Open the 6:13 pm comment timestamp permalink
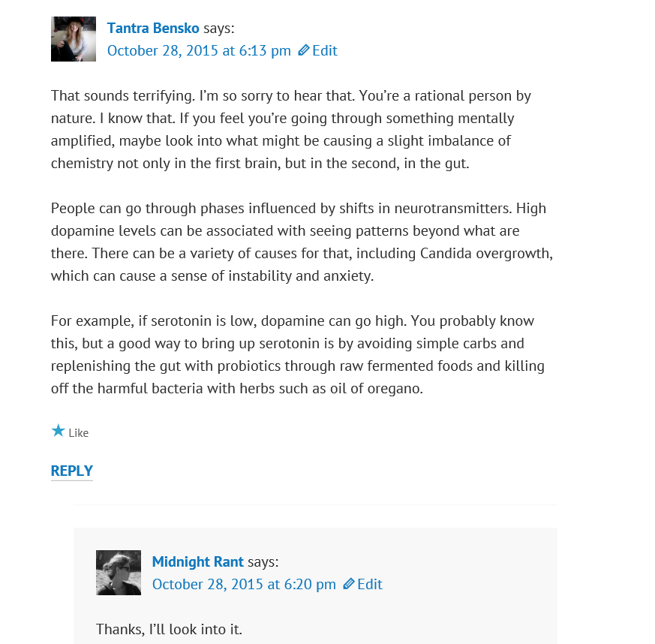Viewport: 655px width, 644px height. (x=199, y=50)
